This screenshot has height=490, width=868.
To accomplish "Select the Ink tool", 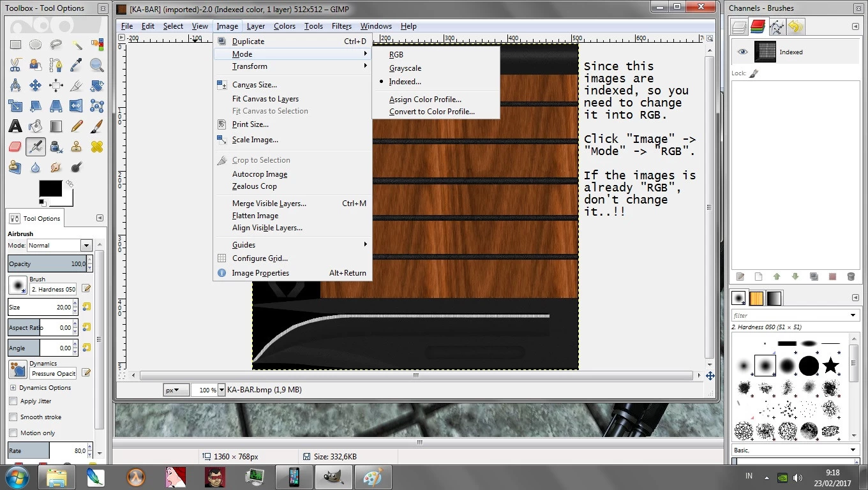I will 56,147.
